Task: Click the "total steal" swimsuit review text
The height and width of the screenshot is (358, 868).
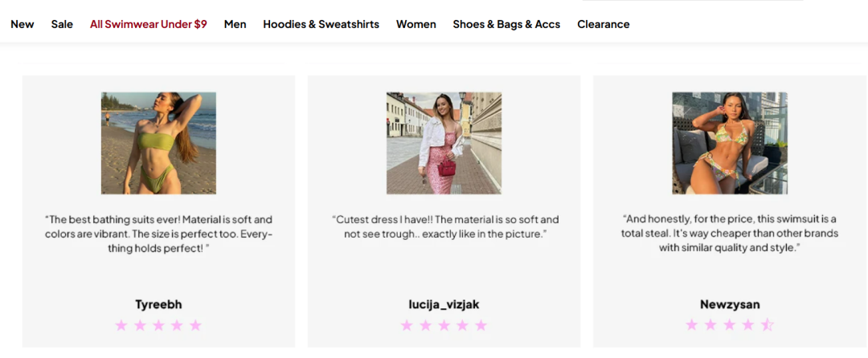Action: tap(730, 234)
